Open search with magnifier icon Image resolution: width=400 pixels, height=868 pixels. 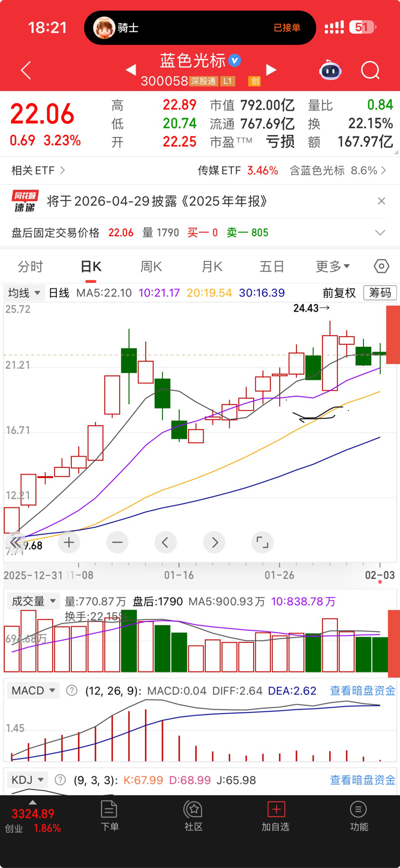[370, 70]
